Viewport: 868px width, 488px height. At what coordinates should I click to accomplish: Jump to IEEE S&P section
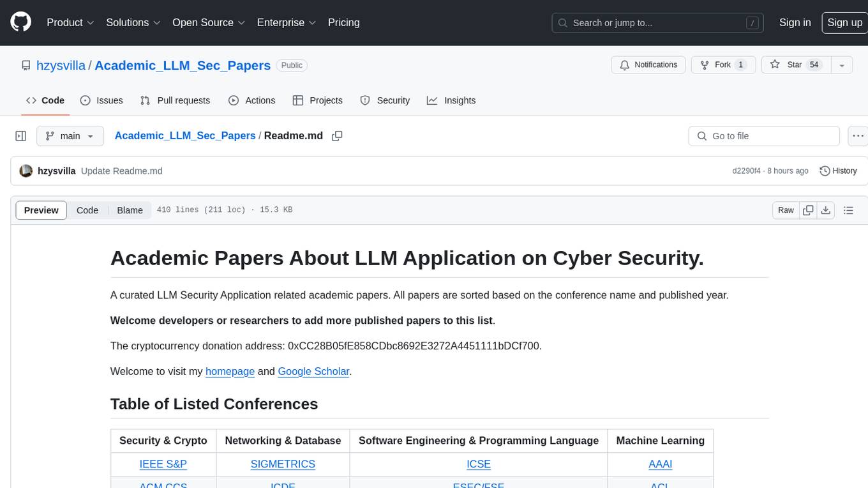(x=163, y=464)
